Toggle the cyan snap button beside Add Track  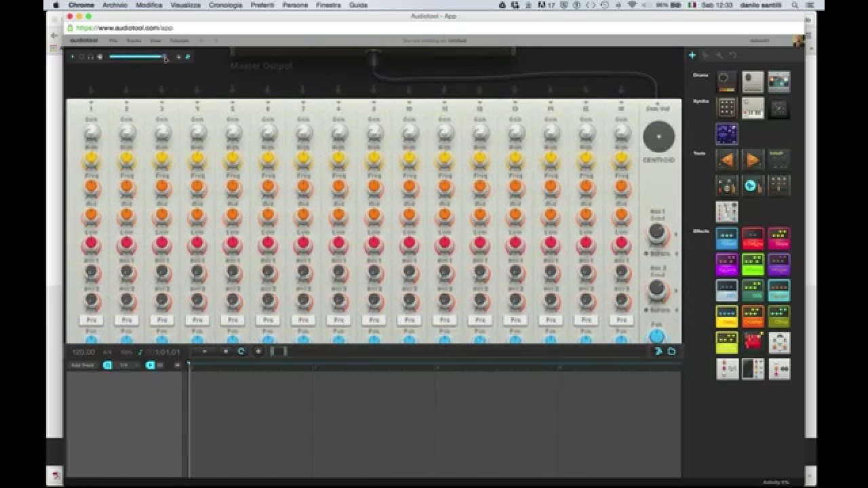[107, 365]
